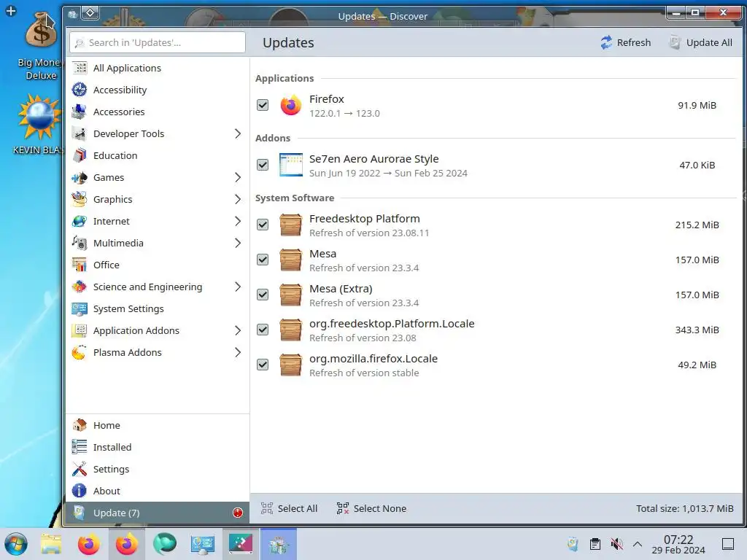Open the Windows-style Start menu orb
Image resolution: width=747 pixels, height=560 pixels.
pyautogui.click(x=16, y=544)
